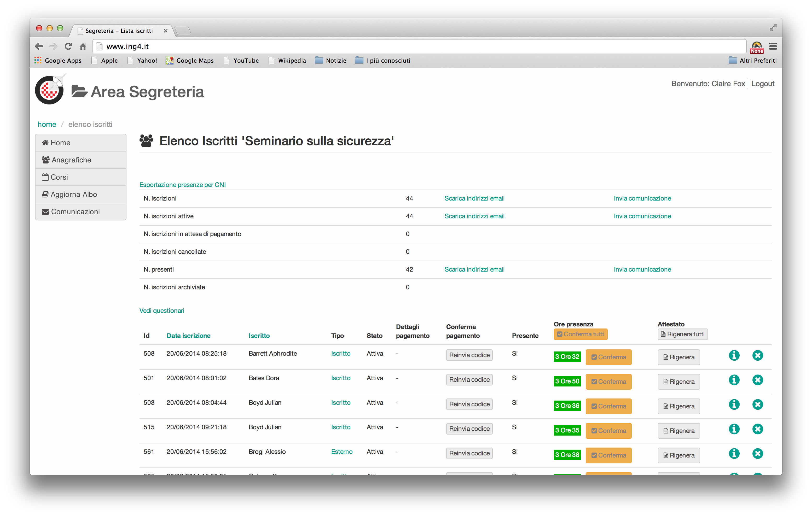Click Esportazione presenze per CNI link
Image resolution: width=812 pixels, height=516 pixels.
[x=182, y=185]
